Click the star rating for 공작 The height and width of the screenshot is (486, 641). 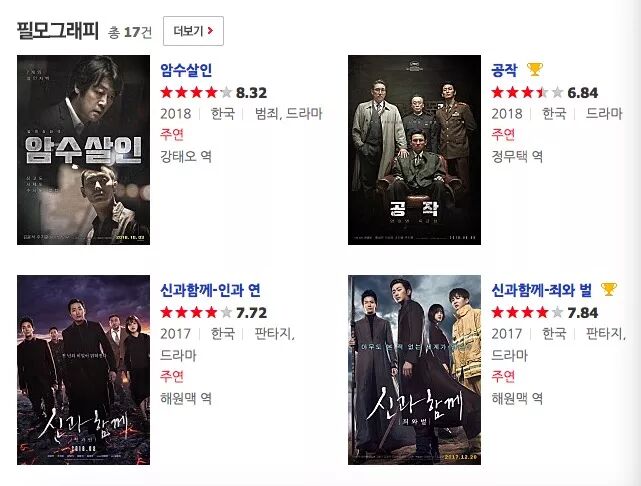pos(527,93)
